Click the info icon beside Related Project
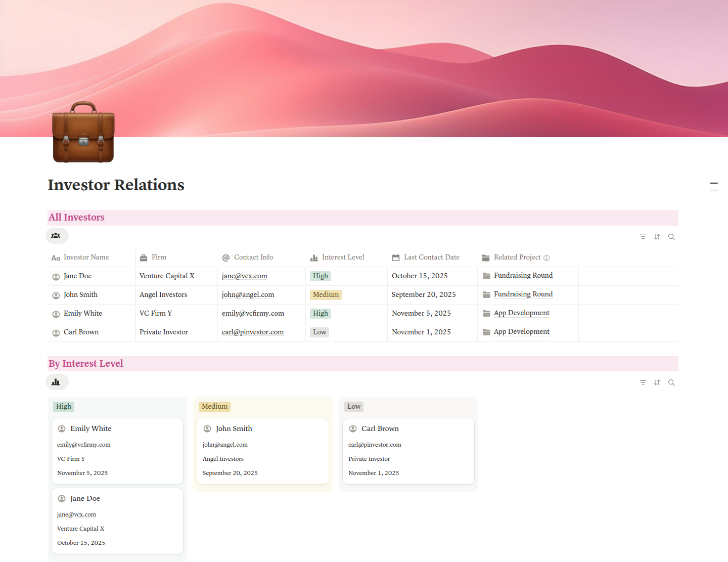 point(547,258)
